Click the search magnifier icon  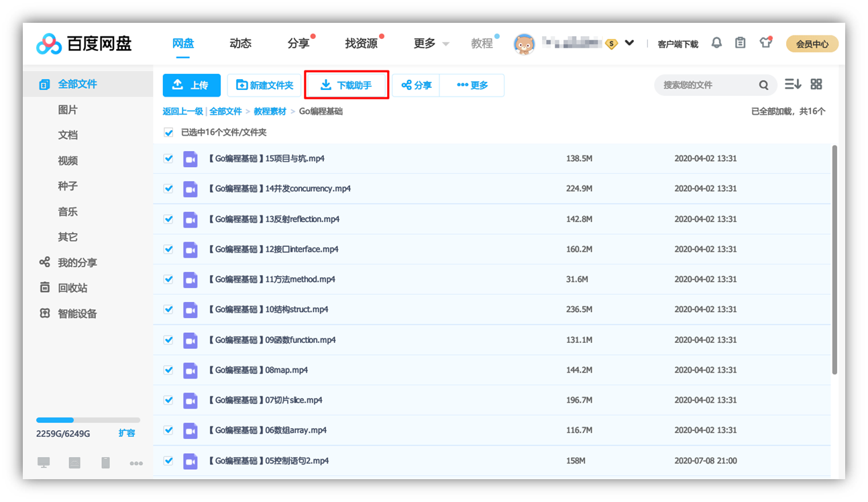coord(763,85)
